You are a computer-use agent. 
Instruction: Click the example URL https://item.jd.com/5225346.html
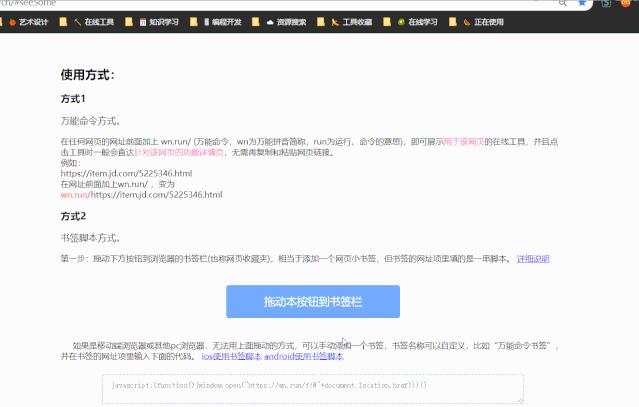click(x=126, y=174)
